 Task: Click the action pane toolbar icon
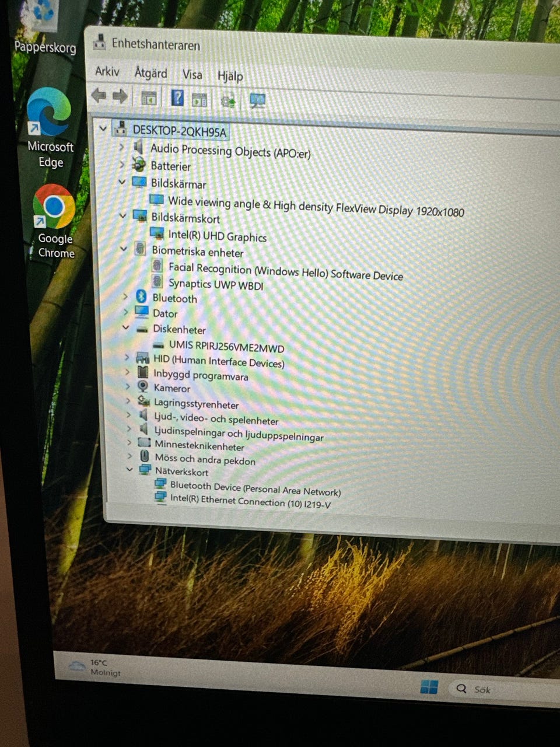coord(199,99)
